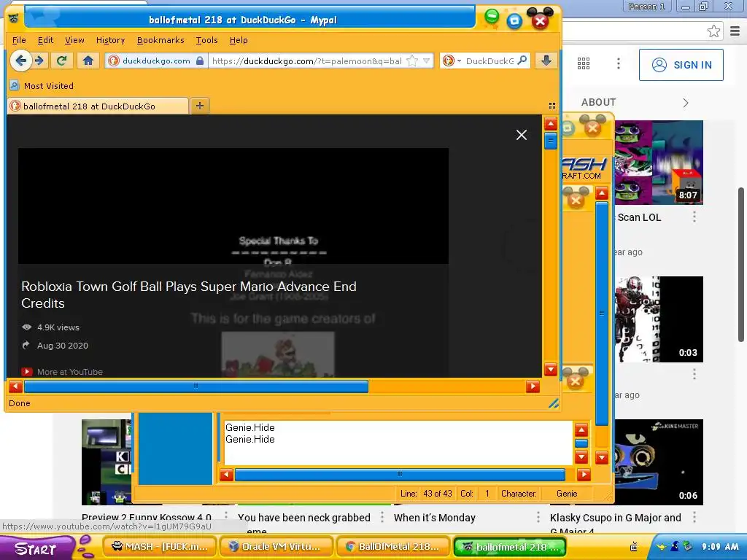Open the History menu
Image resolution: width=747 pixels, height=560 pixels.
[x=111, y=40]
